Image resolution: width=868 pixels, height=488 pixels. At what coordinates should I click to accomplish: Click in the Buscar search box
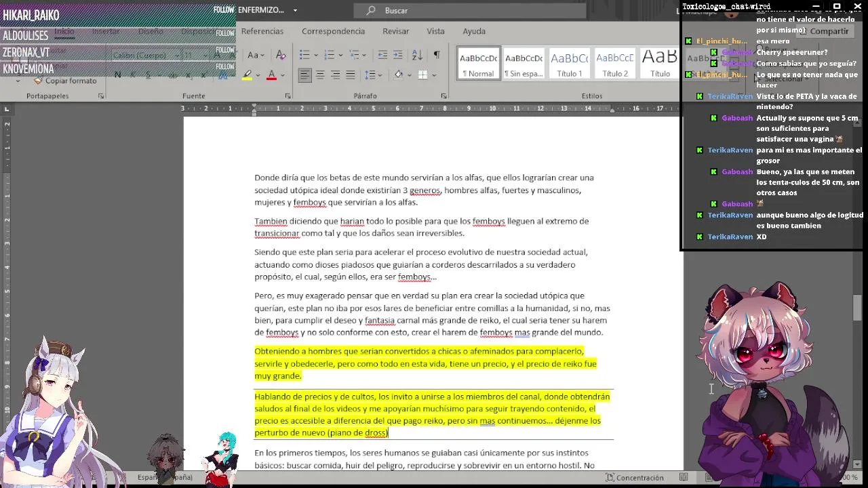pos(469,10)
